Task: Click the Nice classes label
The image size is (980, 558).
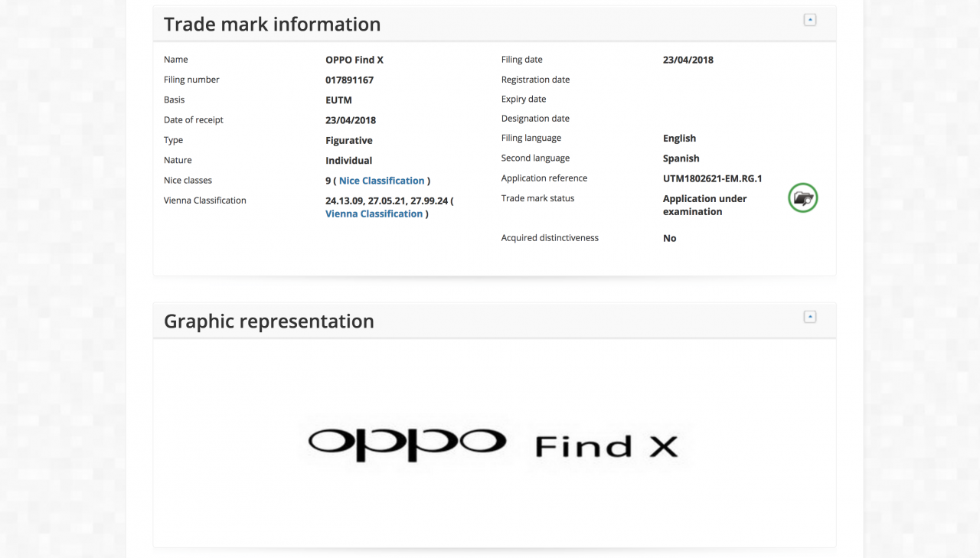Action: tap(188, 181)
